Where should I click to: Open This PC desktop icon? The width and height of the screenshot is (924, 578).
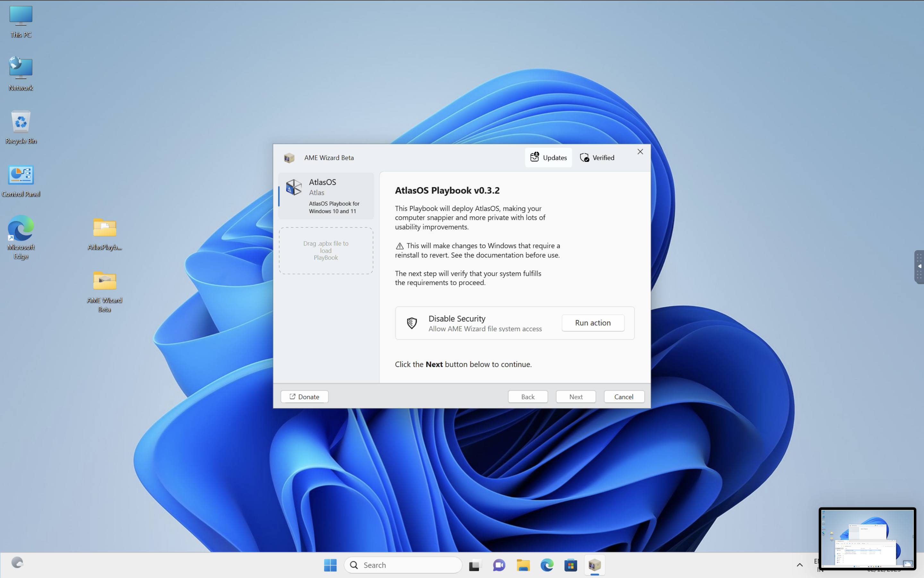(21, 22)
